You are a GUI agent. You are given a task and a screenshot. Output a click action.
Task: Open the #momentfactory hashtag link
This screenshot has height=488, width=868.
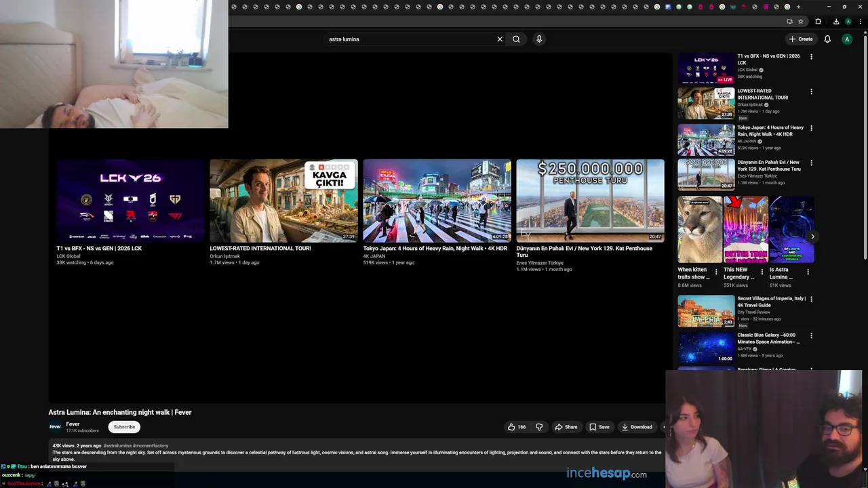pos(151,446)
